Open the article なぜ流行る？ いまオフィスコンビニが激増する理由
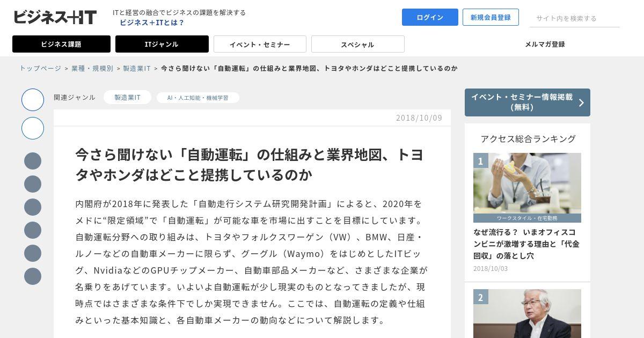Screen dimensions: 644x338 click(526, 244)
